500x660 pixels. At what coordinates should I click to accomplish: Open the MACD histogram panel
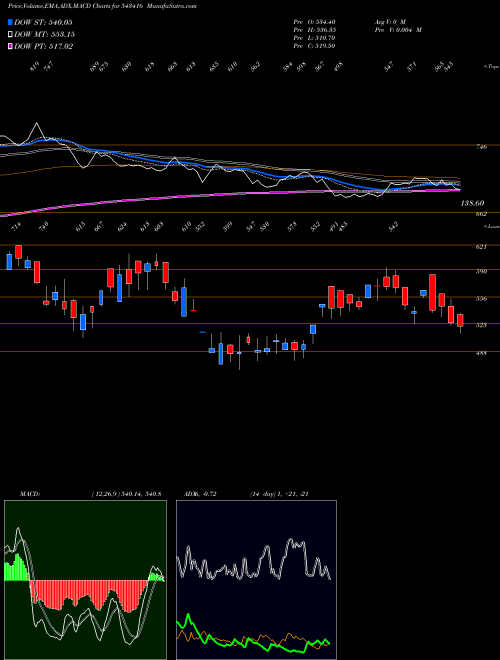point(85,580)
